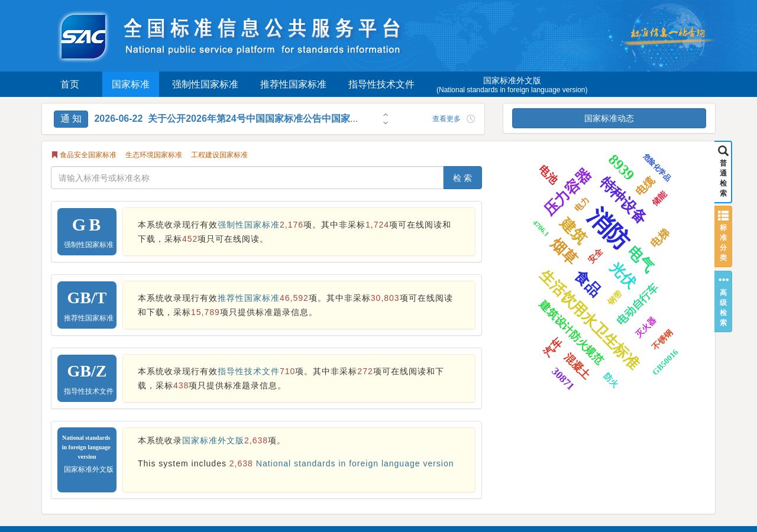Show the previous notice with the up chevron
Screen dimensions: 757x532
click(x=386, y=115)
